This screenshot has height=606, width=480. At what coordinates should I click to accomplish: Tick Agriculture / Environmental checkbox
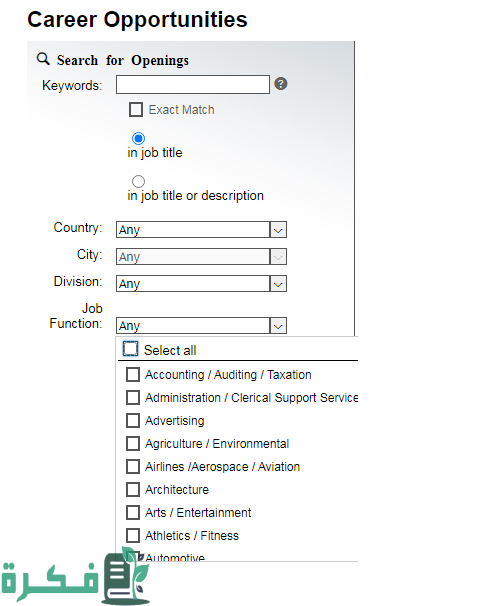click(x=133, y=444)
